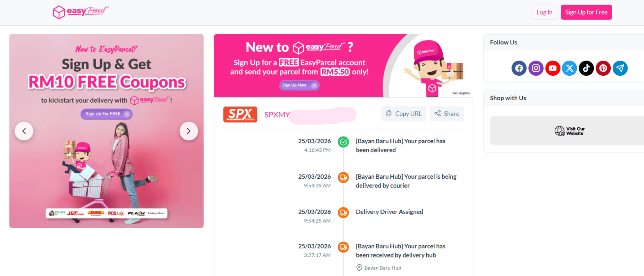Click truck icon beside 'received by delivery hub'
The image size is (644, 276).
pyautogui.click(x=343, y=247)
